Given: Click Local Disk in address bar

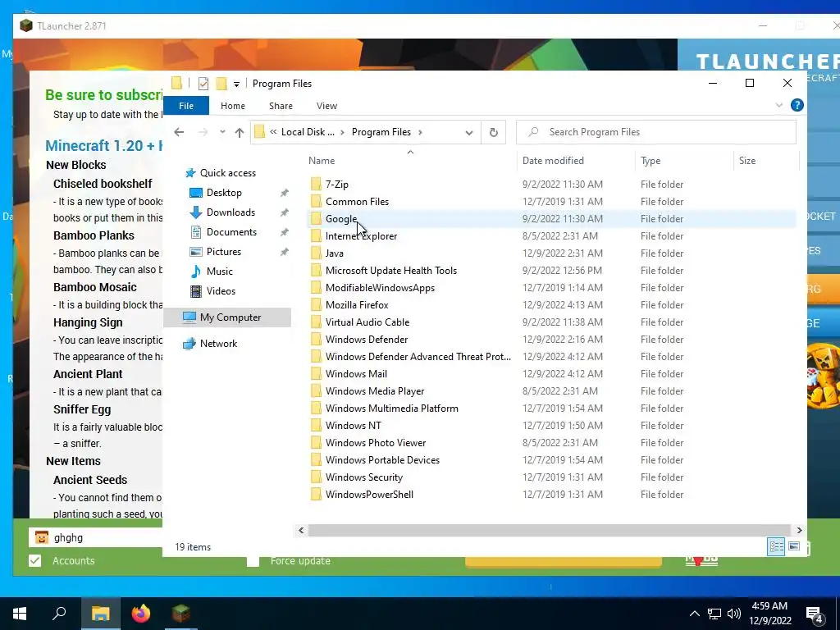Looking at the screenshot, I should [308, 132].
